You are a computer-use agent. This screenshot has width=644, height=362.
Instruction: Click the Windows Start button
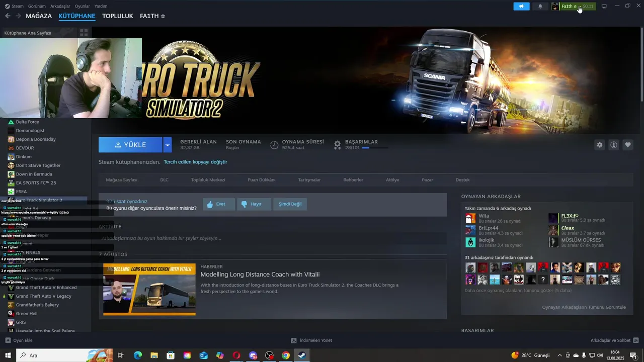8,355
